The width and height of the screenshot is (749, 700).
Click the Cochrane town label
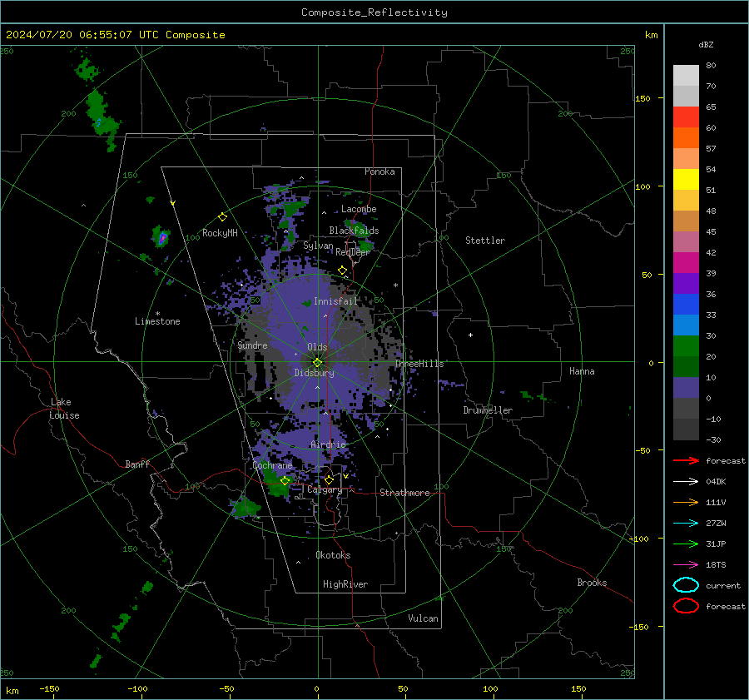[272, 465]
